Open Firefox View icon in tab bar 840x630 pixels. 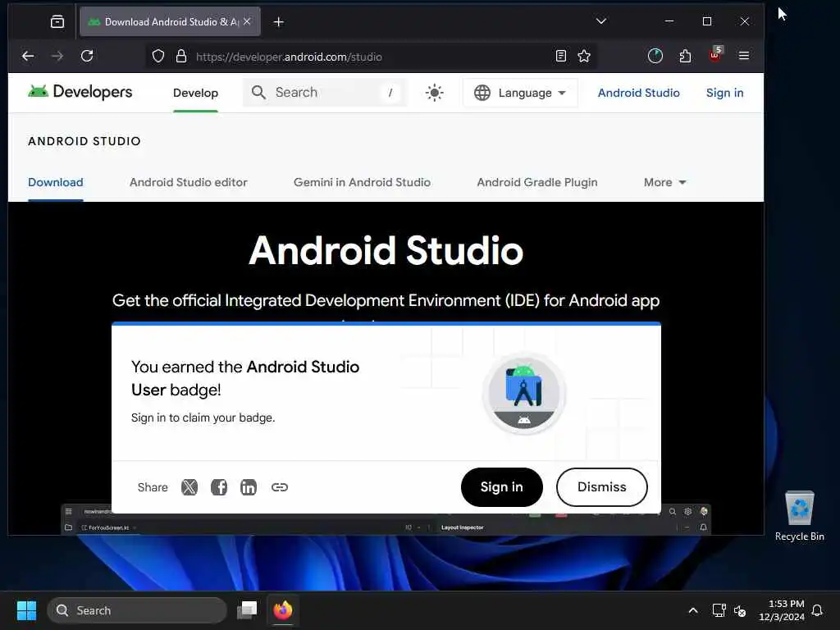pyautogui.click(x=57, y=21)
